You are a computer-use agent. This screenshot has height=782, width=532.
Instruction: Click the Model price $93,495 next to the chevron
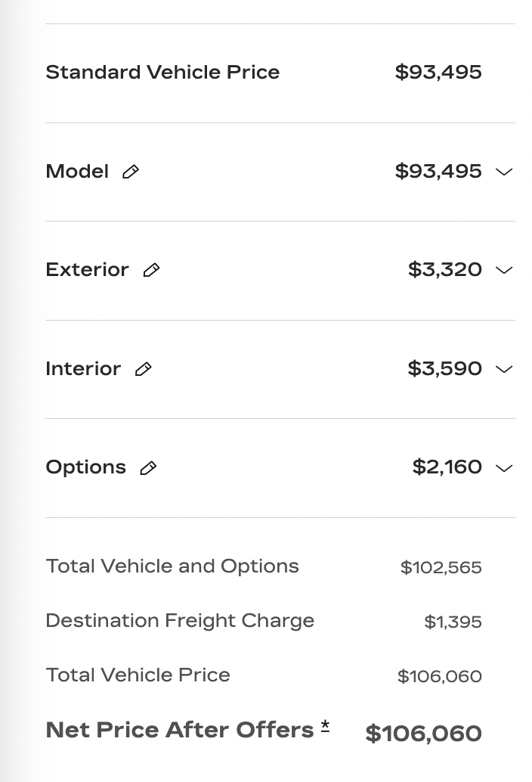click(438, 171)
